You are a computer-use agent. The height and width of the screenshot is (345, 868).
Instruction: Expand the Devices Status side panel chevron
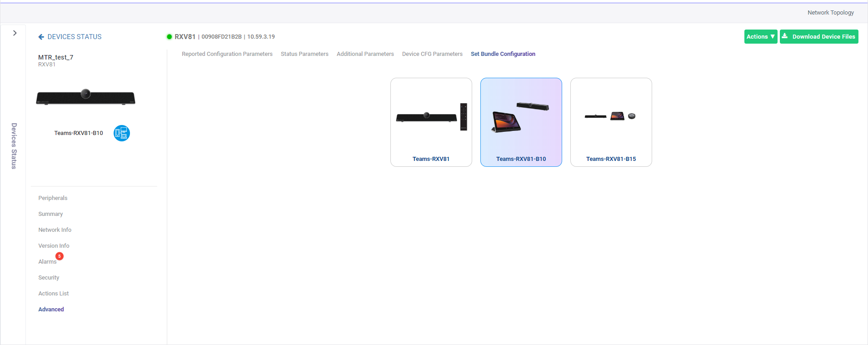(x=15, y=33)
